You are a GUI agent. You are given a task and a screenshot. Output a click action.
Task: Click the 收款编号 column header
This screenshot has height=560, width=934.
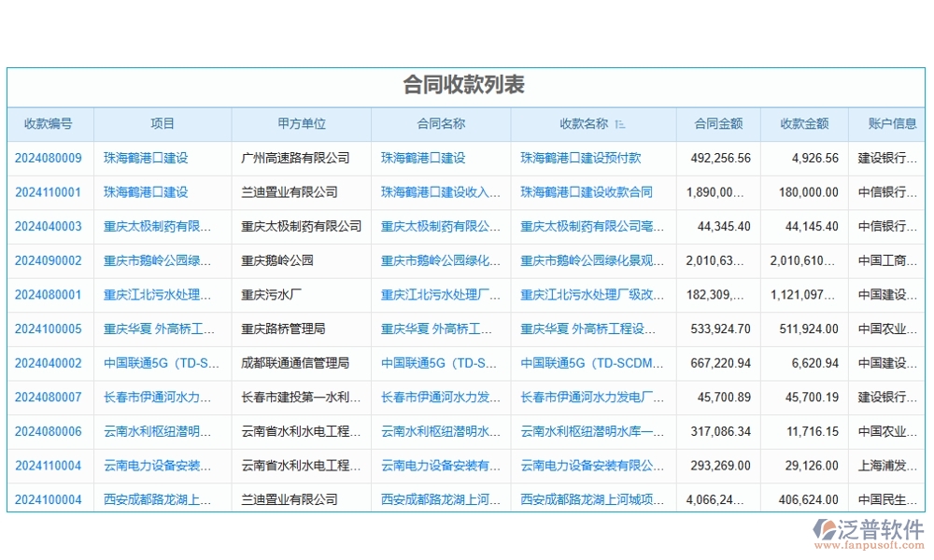(x=49, y=124)
